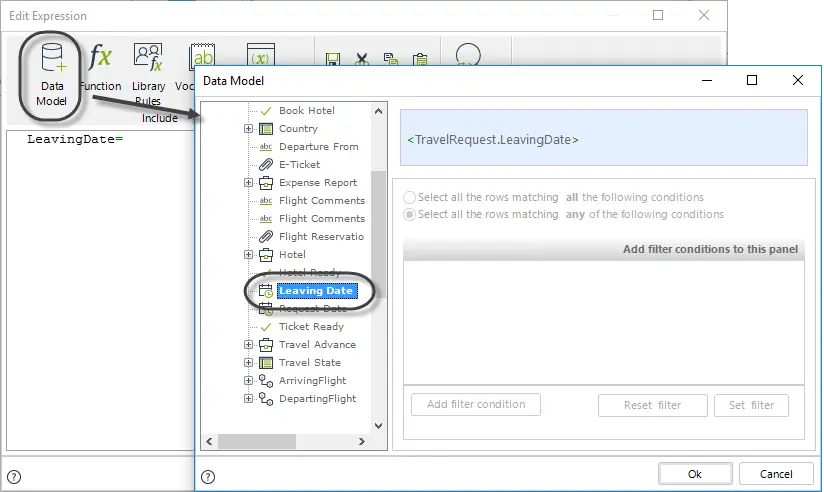The width and height of the screenshot is (824, 492).
Task: Click the Set filter button
Action: tap(751, 405)
